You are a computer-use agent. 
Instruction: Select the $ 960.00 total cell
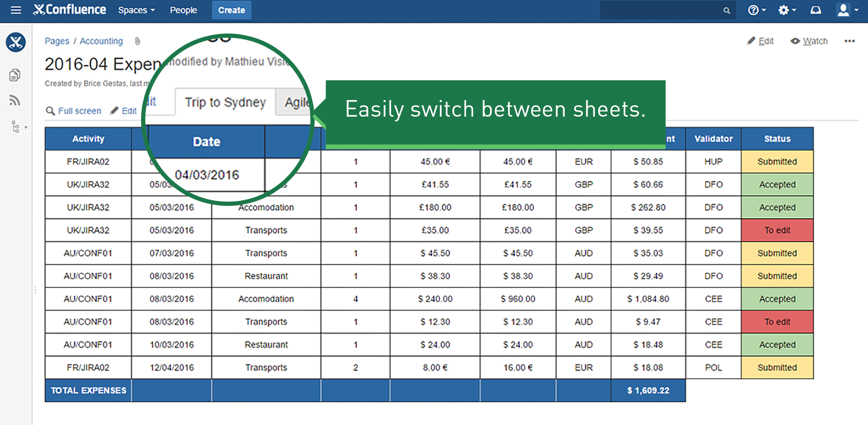pos(518,299)
